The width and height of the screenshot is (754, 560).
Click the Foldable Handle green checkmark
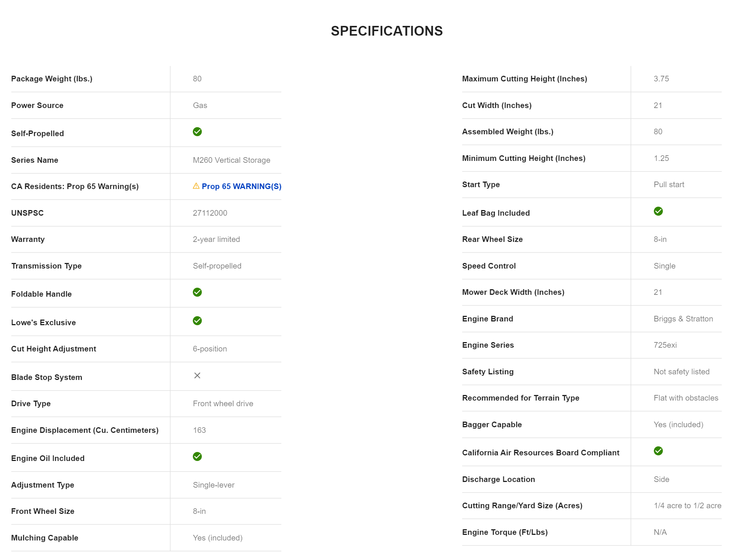[x=197, y=292]
